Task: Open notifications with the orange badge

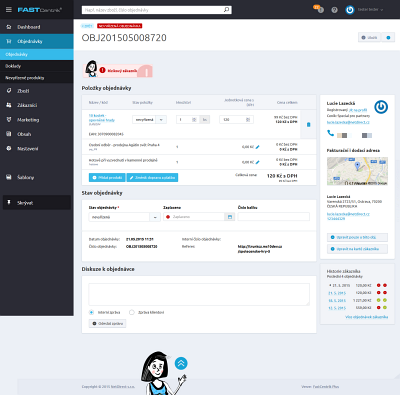Action: 318,9
